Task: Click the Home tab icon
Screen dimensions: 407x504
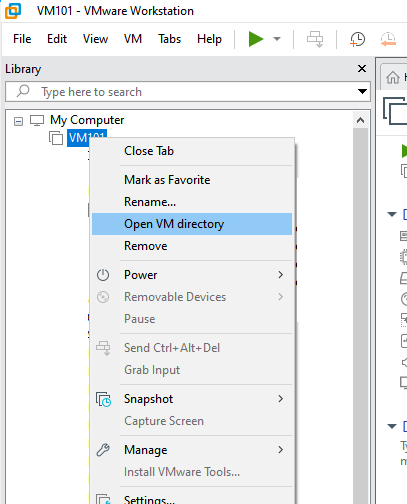Action: click(x=393, y=77)
